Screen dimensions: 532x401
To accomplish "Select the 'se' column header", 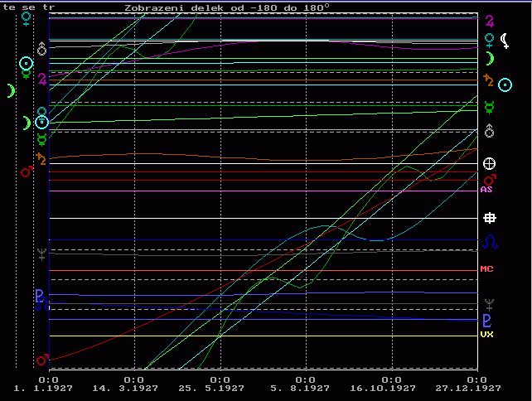I will click(28, 7).
